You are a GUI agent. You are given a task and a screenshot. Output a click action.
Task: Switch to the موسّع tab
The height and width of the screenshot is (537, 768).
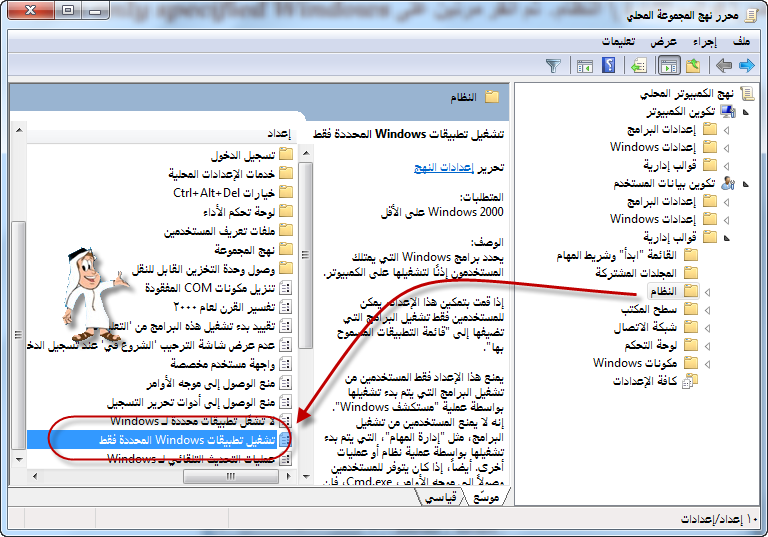(486, 496)
